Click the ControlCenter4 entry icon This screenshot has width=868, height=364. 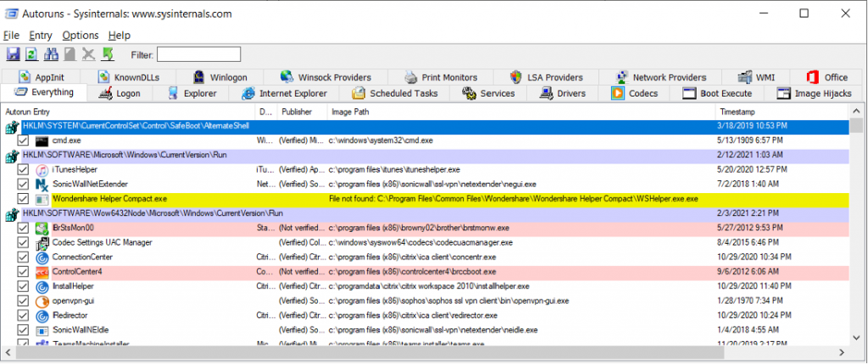42,272
